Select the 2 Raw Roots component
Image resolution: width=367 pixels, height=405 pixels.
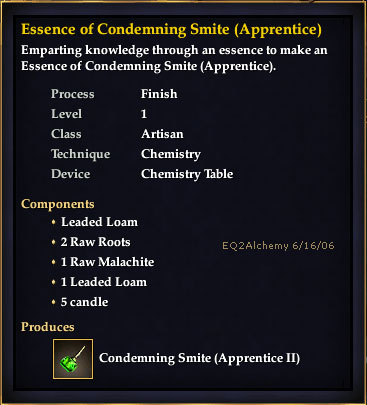(95, 242)
